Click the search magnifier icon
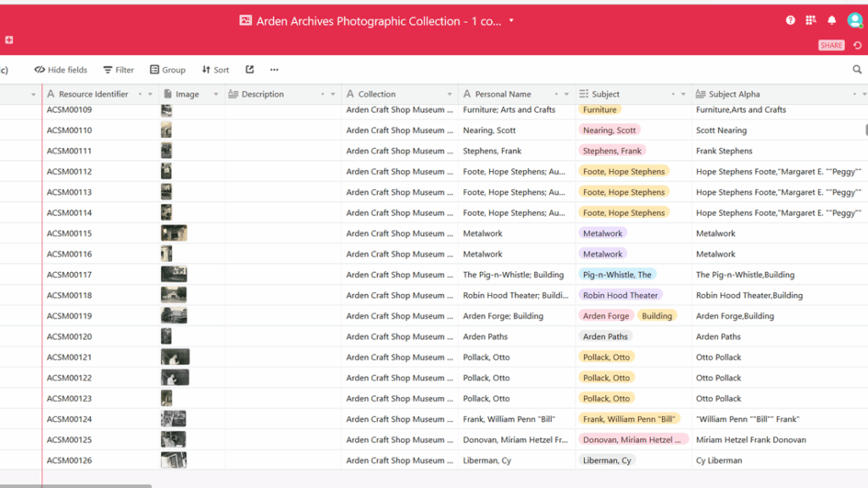This screenshot has width=868, height=488. (857, 70)
